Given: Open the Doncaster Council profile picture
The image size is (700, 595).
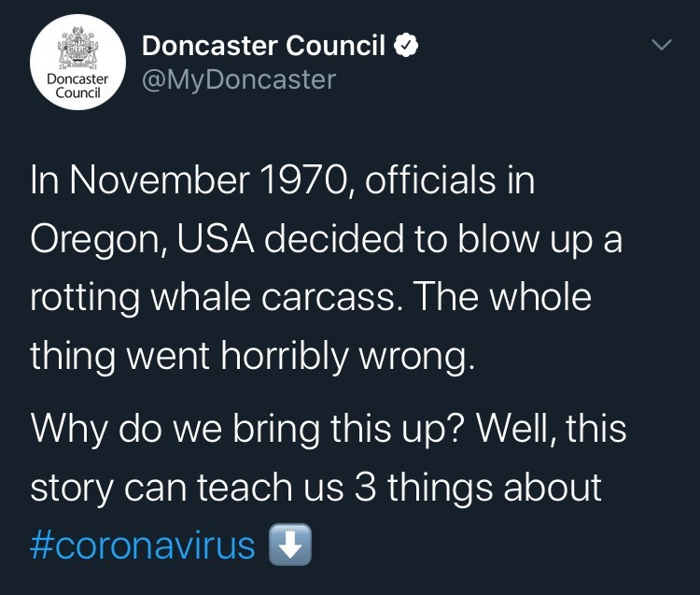Looking at the screenshot, I should (77, 64).
